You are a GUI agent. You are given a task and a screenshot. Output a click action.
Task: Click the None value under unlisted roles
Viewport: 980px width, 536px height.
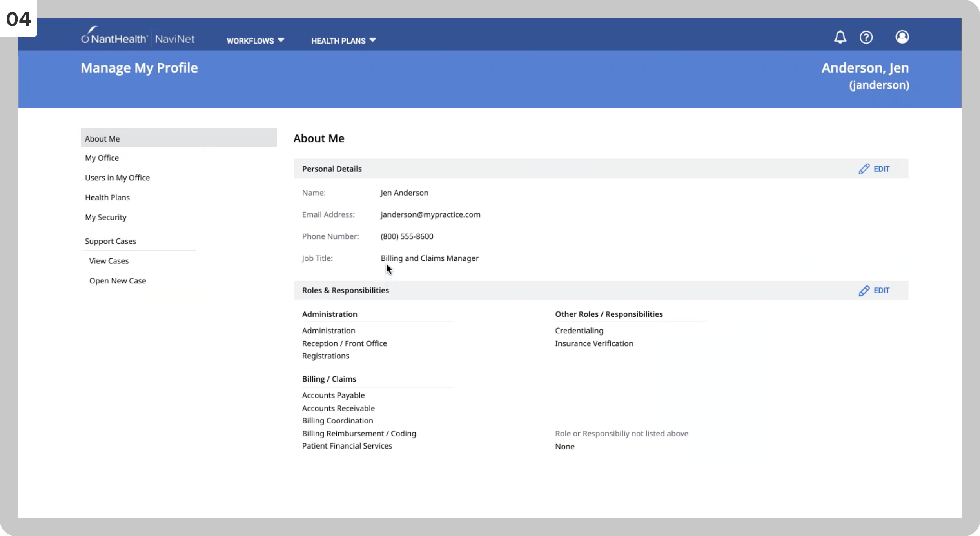click(564, 447)
